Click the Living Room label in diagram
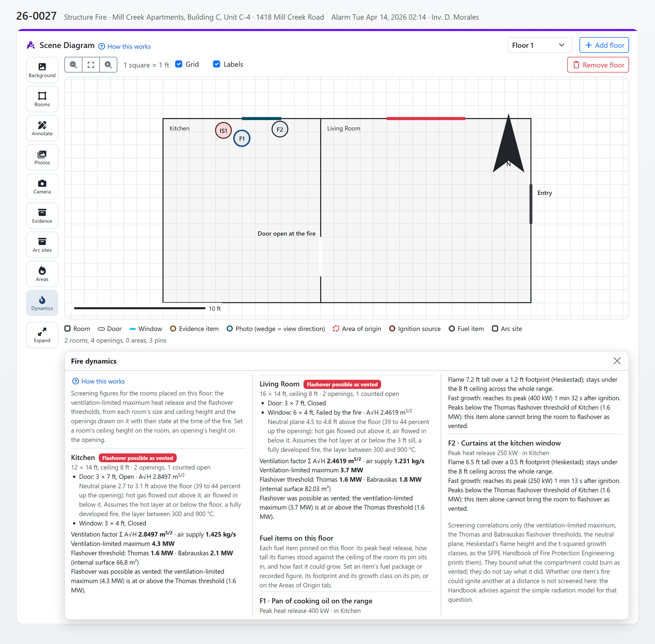655x644 pixels. click(343, 128)
